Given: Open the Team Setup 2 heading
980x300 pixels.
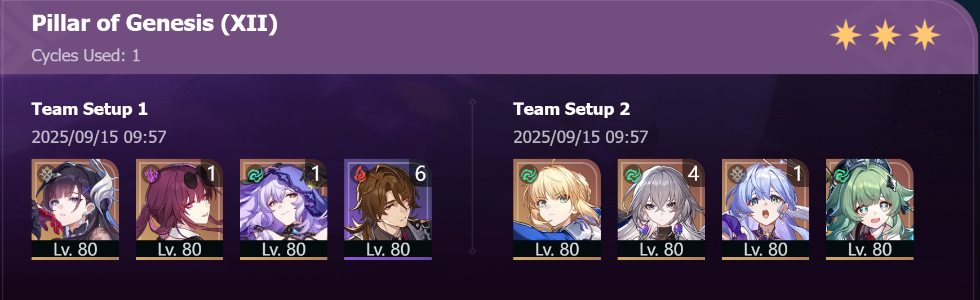Looking at the screenshot, I should [x=571, y=109].
